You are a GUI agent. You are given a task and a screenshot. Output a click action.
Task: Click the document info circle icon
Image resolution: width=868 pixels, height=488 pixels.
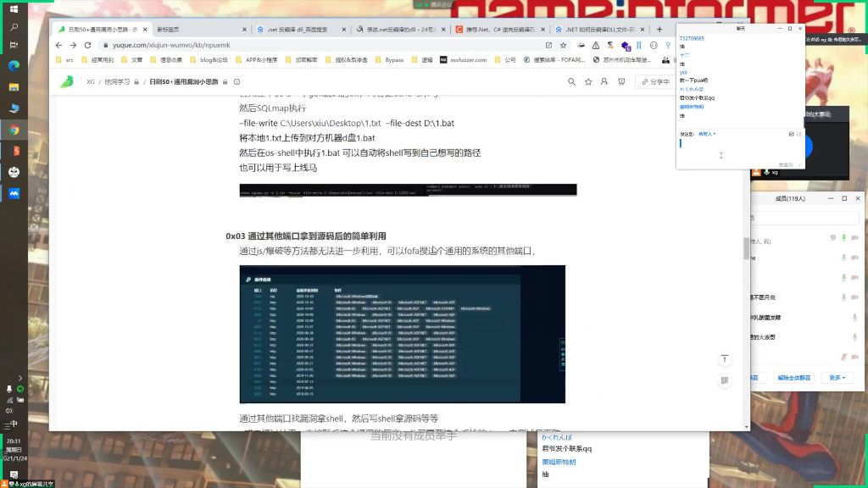pos(237,82)
